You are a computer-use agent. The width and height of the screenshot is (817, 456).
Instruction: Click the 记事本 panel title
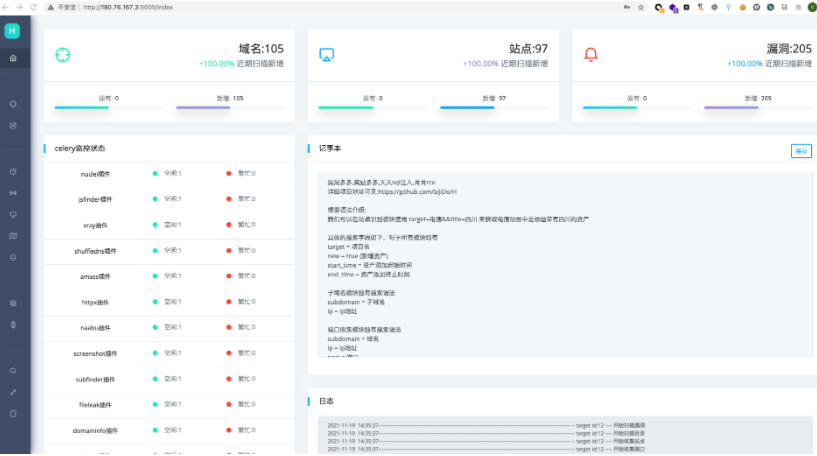tap(330, 149)
